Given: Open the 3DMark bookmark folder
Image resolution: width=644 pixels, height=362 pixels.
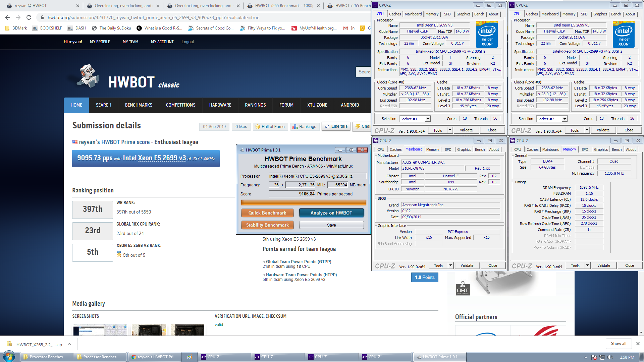Looking at the screenshot, I should [16, 28].
